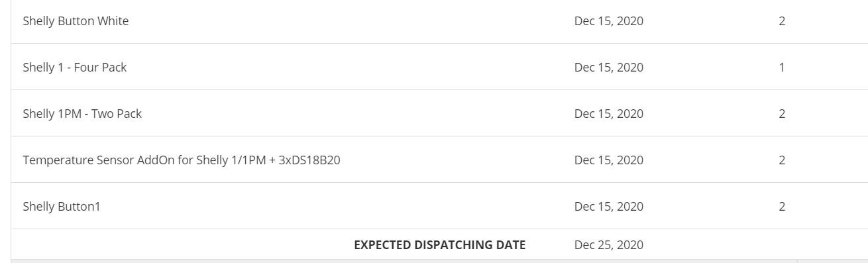This screenshot has width=868, height=263.
Task: Click the Shelly 1PM - Two Pack entry
Action: pos(82,114)
